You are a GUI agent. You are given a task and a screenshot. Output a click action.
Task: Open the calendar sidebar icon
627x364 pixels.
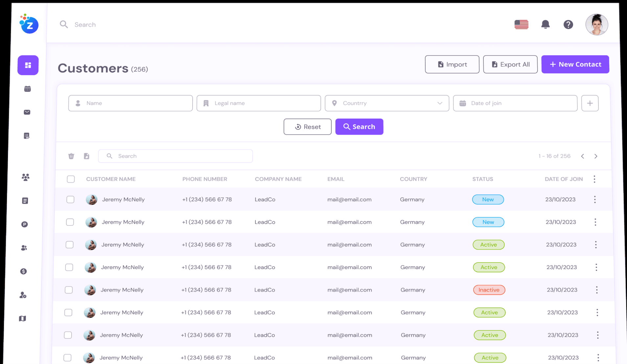point(28,89)
